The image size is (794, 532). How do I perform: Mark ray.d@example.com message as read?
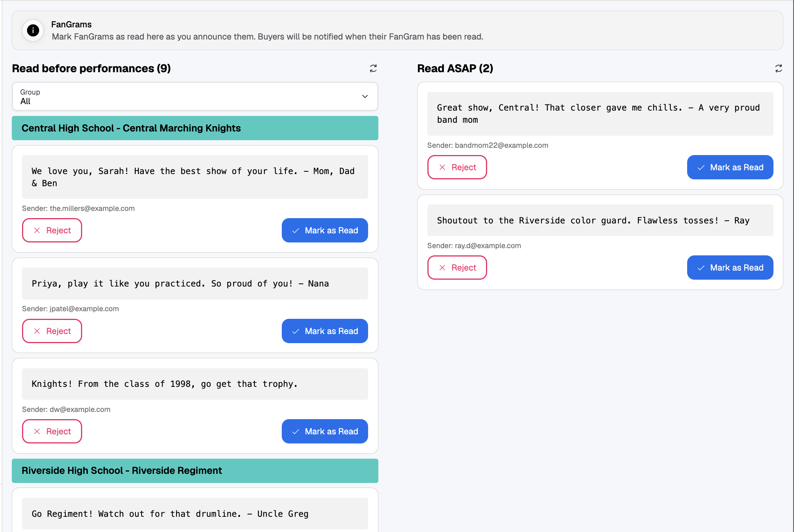coord(730,268)
